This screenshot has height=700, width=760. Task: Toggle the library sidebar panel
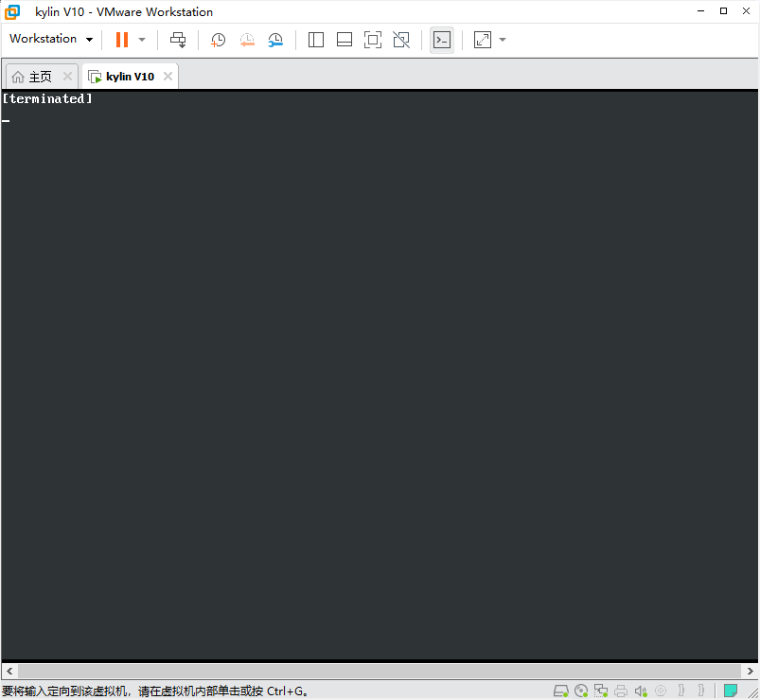tap(316, 40)
